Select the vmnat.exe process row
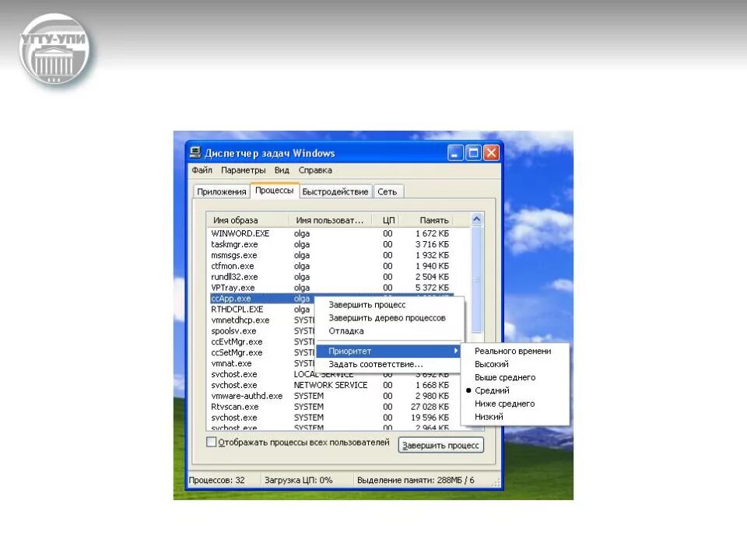This screenshot has width=747, height=560. pos(262,363)
